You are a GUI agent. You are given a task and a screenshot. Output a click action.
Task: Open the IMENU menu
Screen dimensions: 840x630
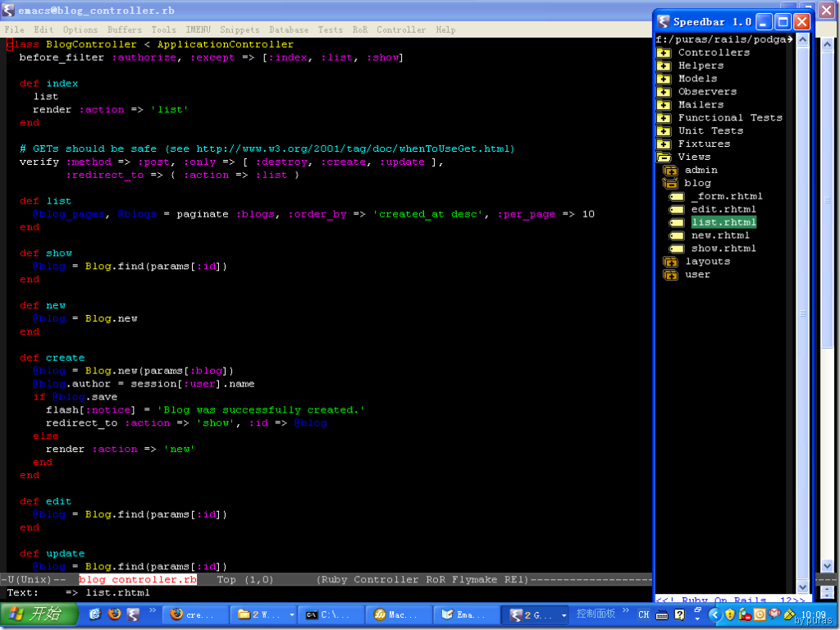pyautogui.click(x=199, y=30)
